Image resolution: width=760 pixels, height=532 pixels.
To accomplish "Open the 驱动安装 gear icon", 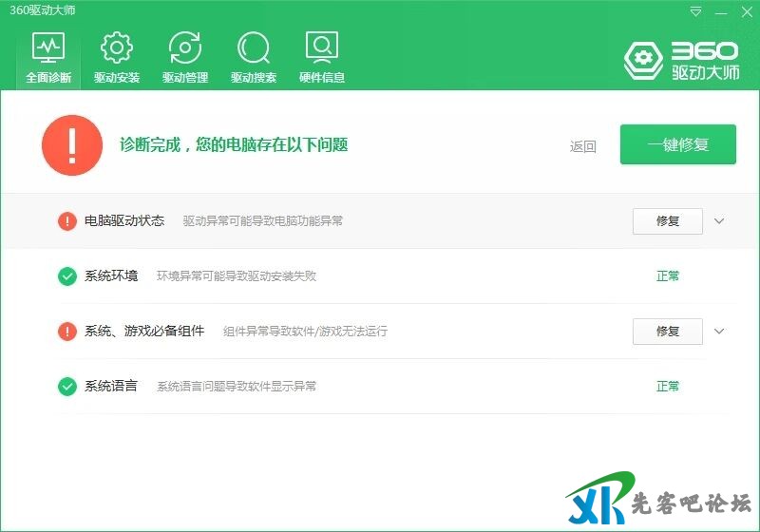I will tap(116, 47).
